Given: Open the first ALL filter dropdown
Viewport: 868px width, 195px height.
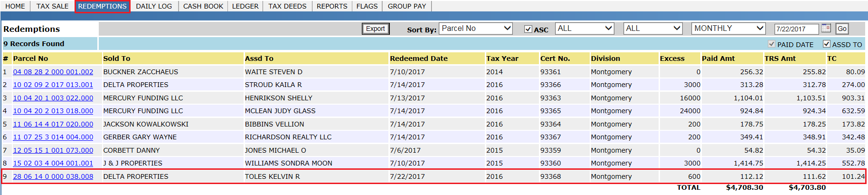Looking at the screenshot, I should [585, 29].
